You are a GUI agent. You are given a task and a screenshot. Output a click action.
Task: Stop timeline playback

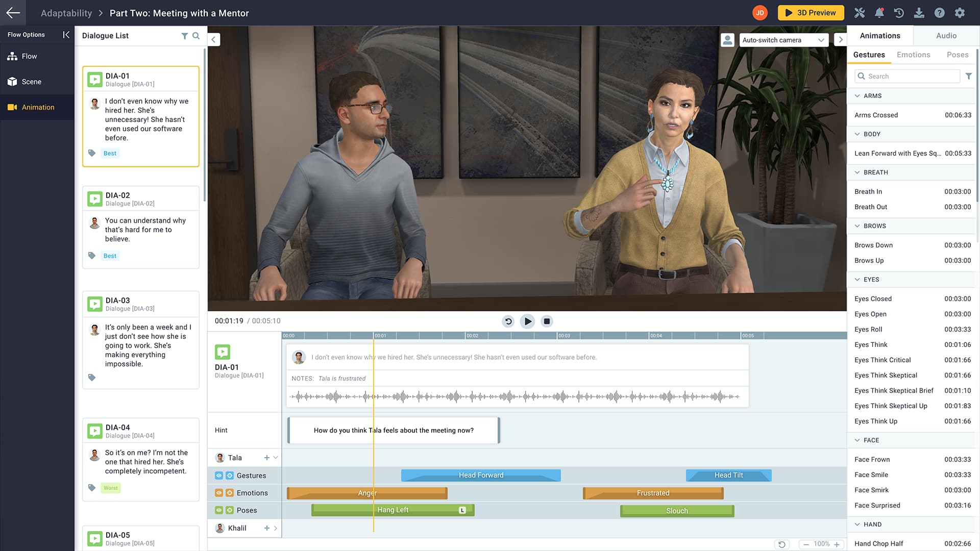click(x=547, y=321)
